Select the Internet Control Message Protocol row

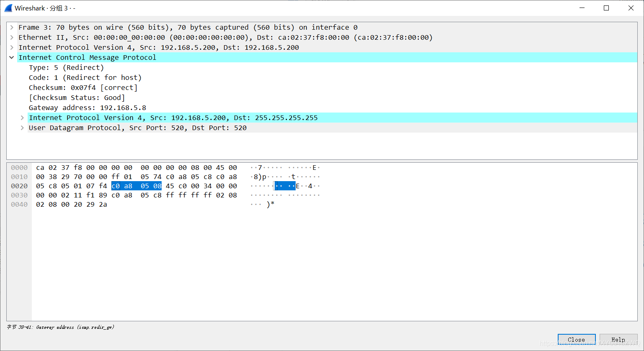[x=327, y=57]
